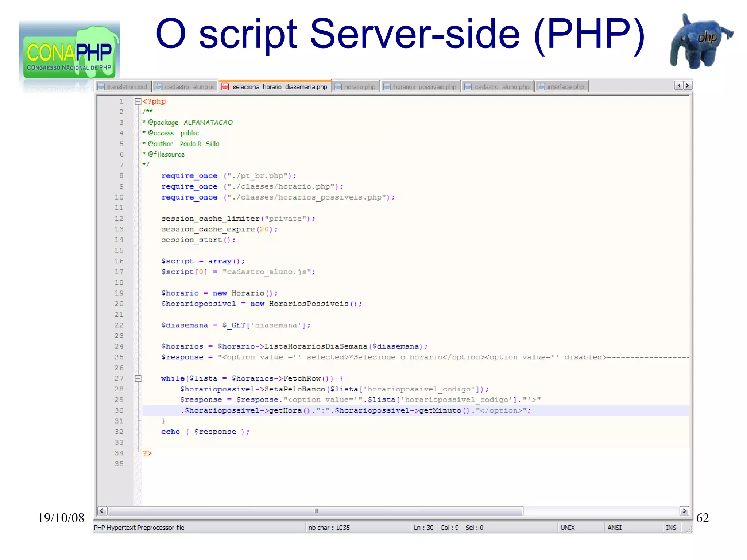Click line number 27 in the margin
Viewport: 747px width, 560px height.
[x=119, y=378]
